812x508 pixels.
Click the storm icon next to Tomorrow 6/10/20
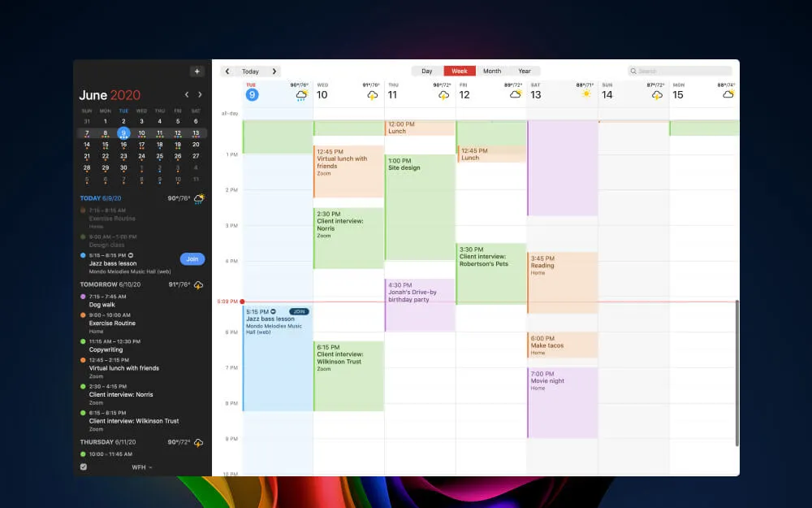199,285
